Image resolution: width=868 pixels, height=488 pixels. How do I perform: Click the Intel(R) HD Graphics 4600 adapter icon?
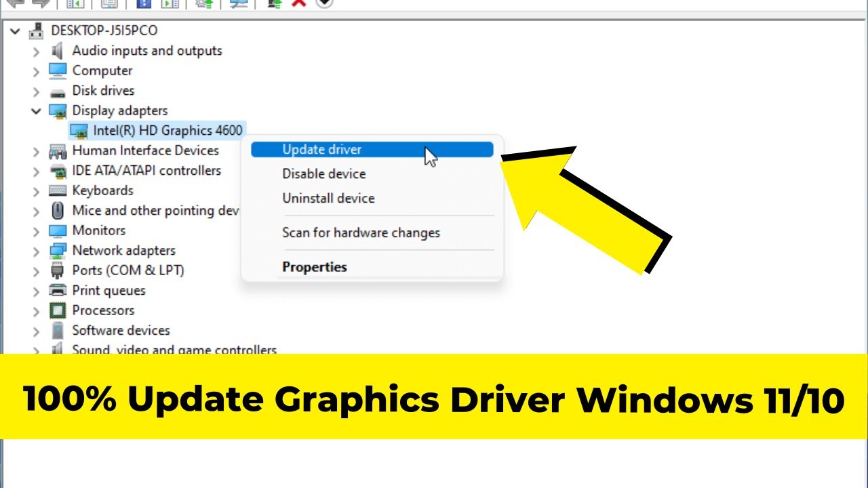pyautogui.click(x=79, y=130)
